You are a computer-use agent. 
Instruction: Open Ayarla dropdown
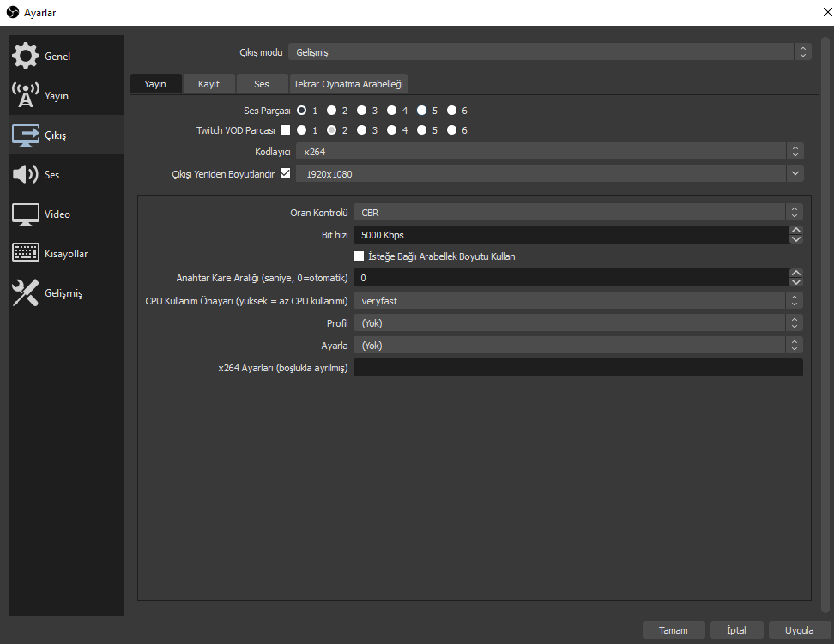pyautogui.click(x=578, y=345)
